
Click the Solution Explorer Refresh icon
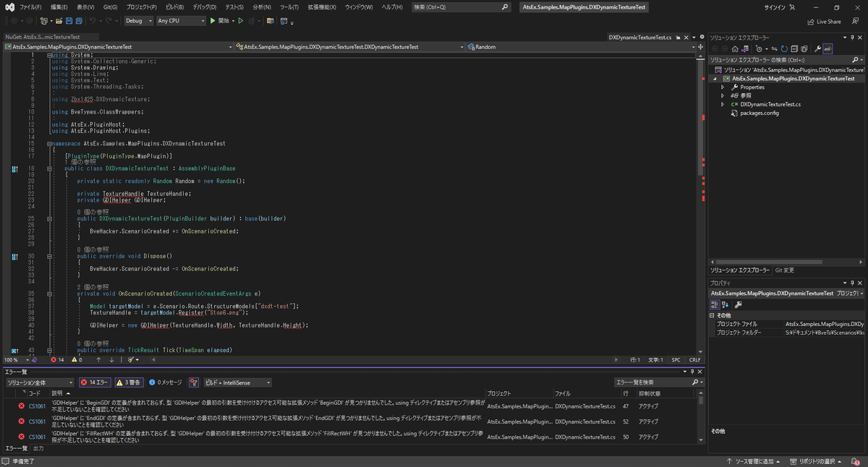pyautogui.click(x=784, y=48)
